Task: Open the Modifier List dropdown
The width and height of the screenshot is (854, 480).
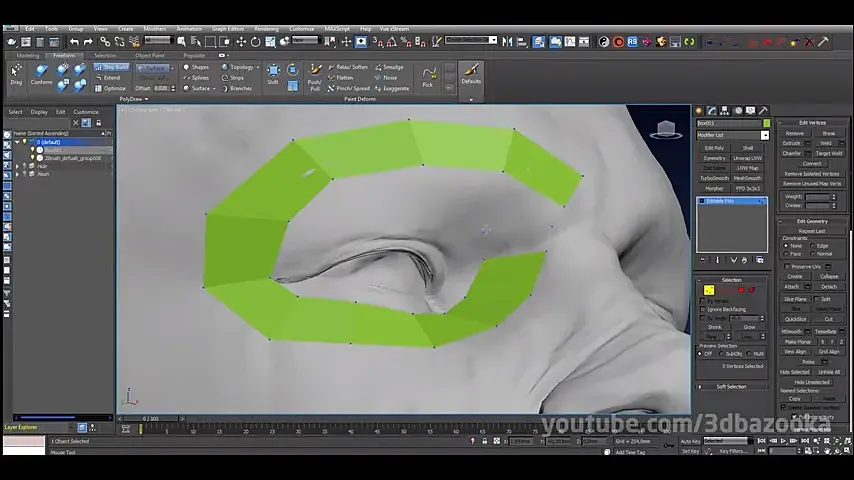Action: coord(733,135)
